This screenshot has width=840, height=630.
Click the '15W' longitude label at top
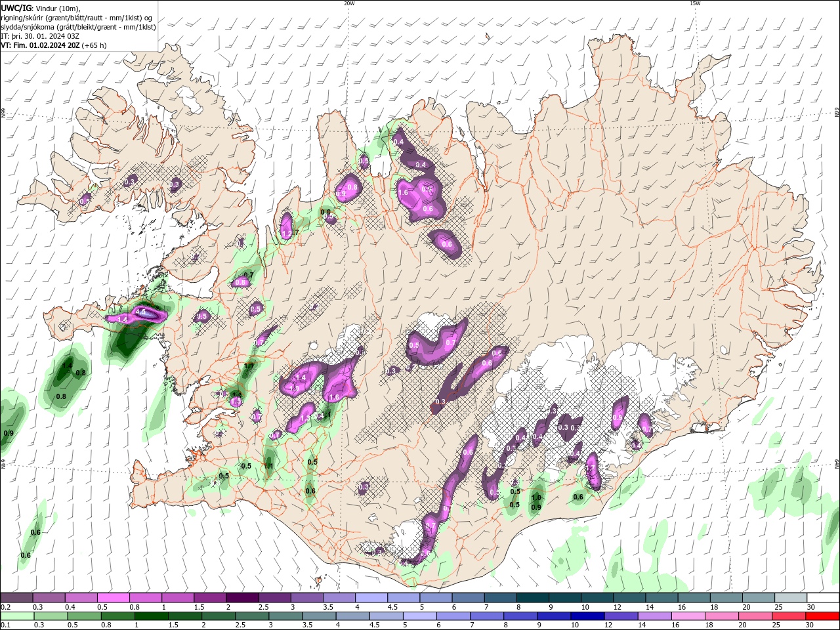tap(695, 3)
